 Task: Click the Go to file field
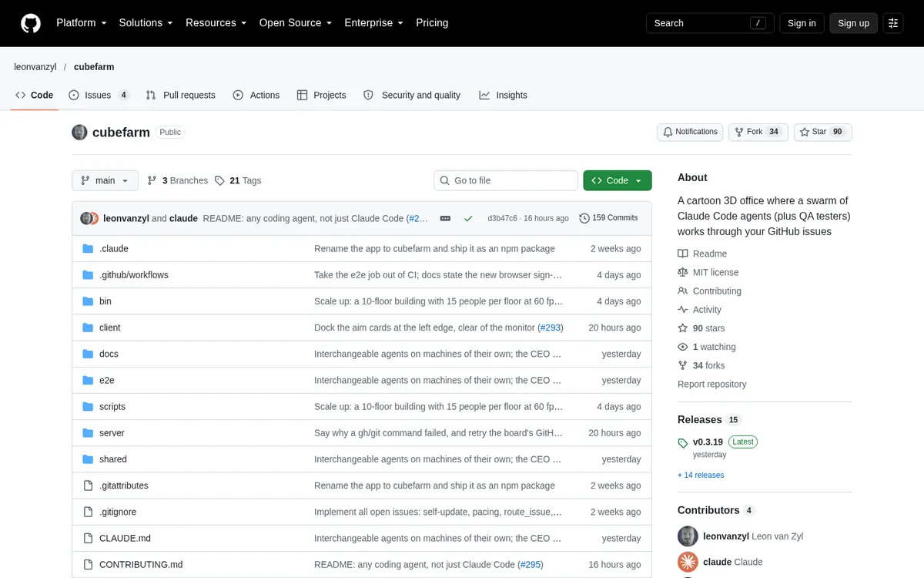tap(506, 180)
